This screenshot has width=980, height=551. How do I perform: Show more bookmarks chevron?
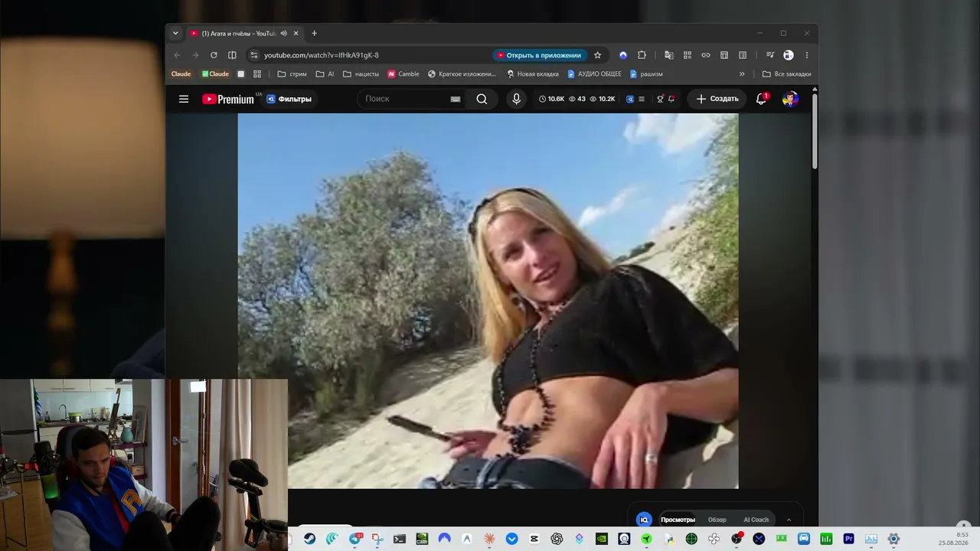coord(741,74)
